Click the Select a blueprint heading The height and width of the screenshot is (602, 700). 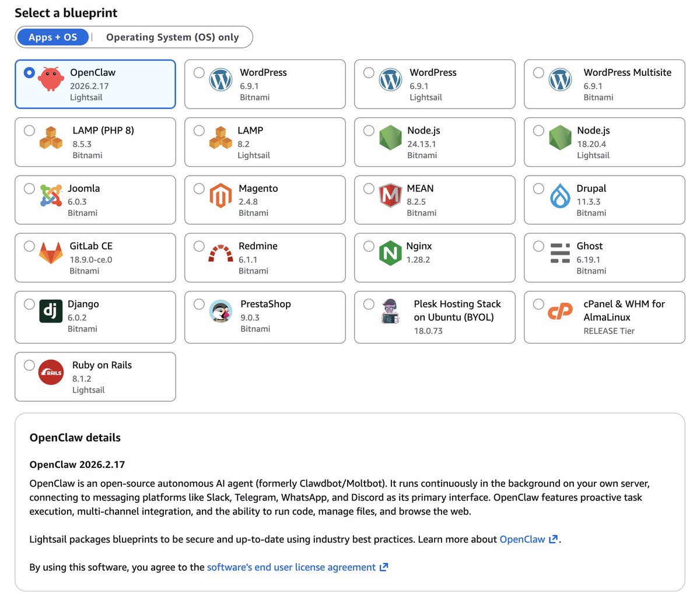66,12
